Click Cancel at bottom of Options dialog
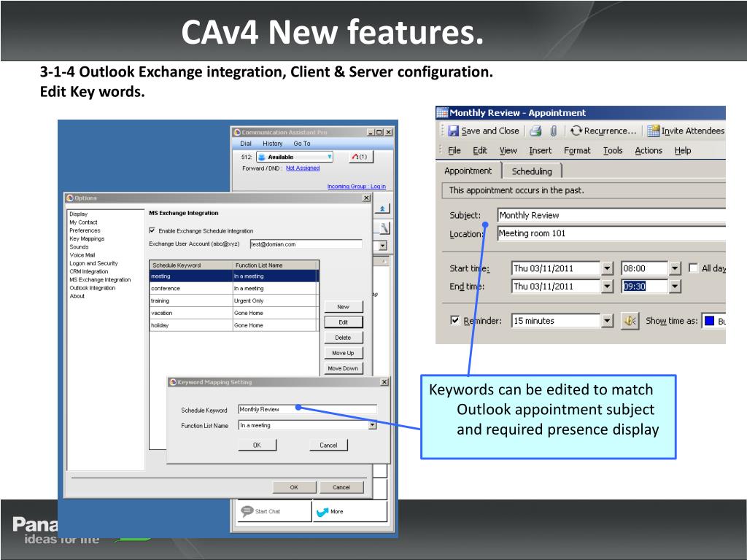 click(341, 487)
